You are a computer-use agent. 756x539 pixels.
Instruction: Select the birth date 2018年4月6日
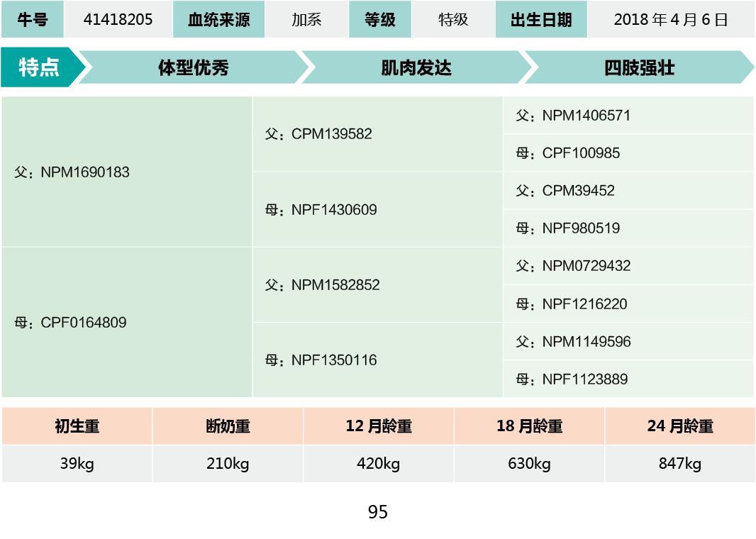pyautogui.click(x=670, y=20)
